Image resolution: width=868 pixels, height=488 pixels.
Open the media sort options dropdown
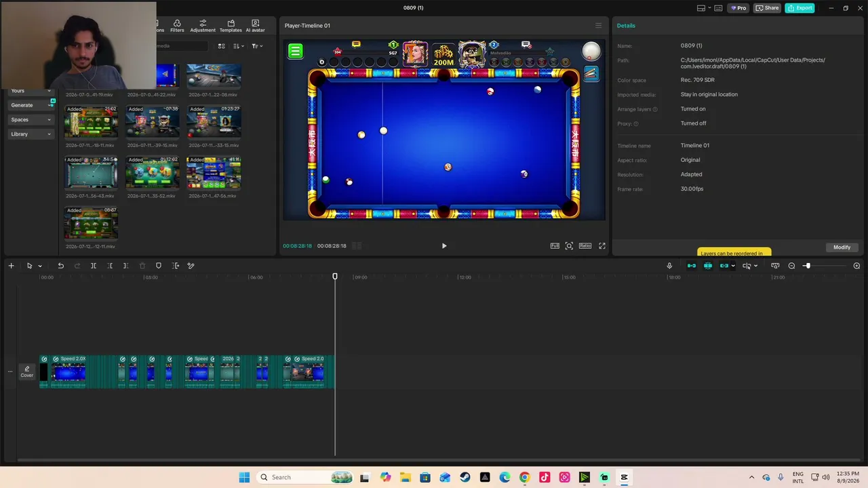coord(238,46)
